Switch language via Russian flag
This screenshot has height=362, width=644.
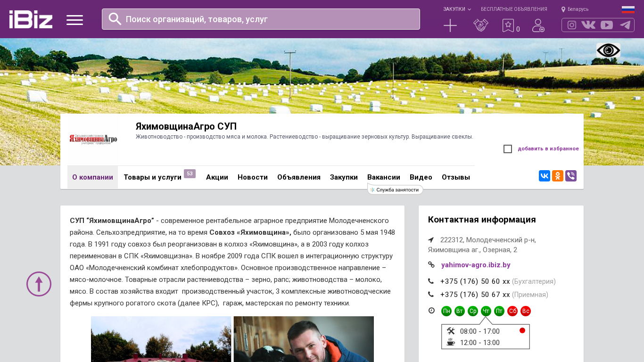(628, 9)
